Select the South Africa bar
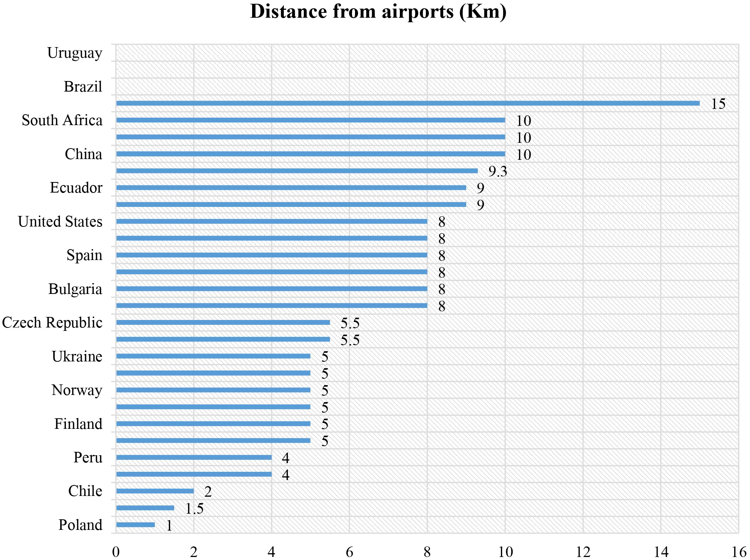The width and height of the screenshot is (750, 560). (x=310, y=120)
